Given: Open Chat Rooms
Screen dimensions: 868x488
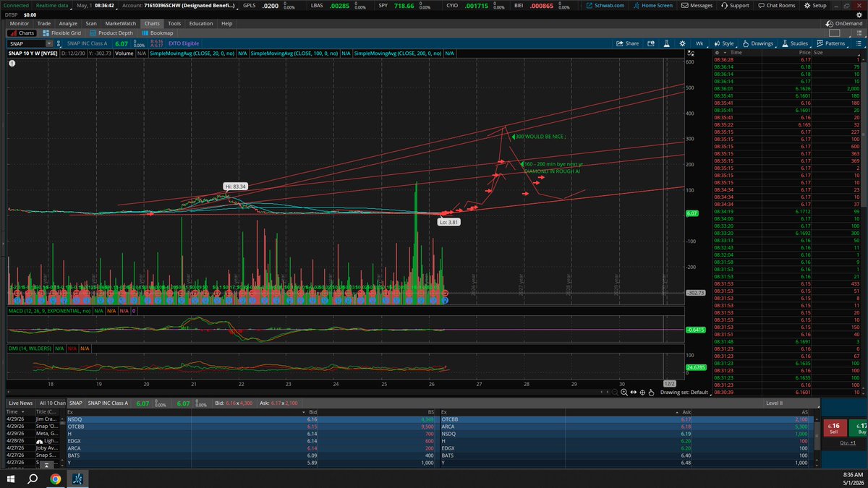Looking at the screenshot, I should coord(778,5).
